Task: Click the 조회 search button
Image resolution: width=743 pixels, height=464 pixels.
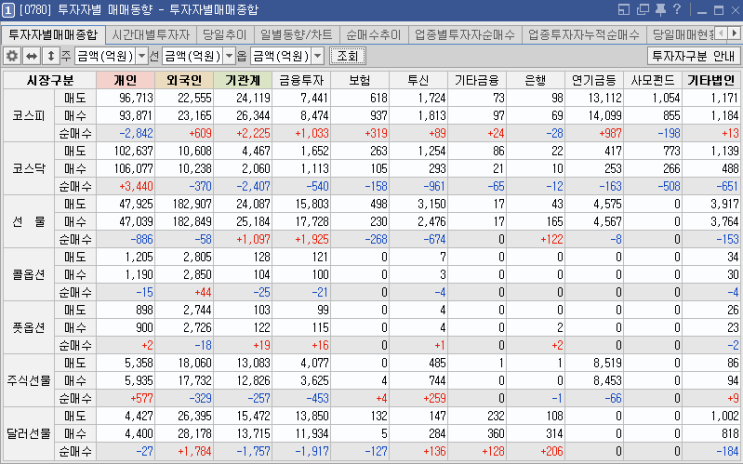Action: click(347, 56)
